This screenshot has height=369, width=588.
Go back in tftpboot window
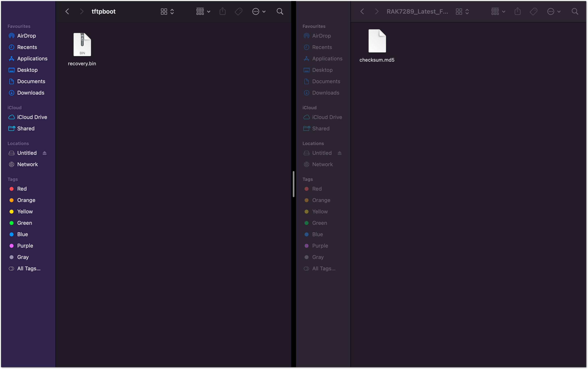click(x=67, y=11)
